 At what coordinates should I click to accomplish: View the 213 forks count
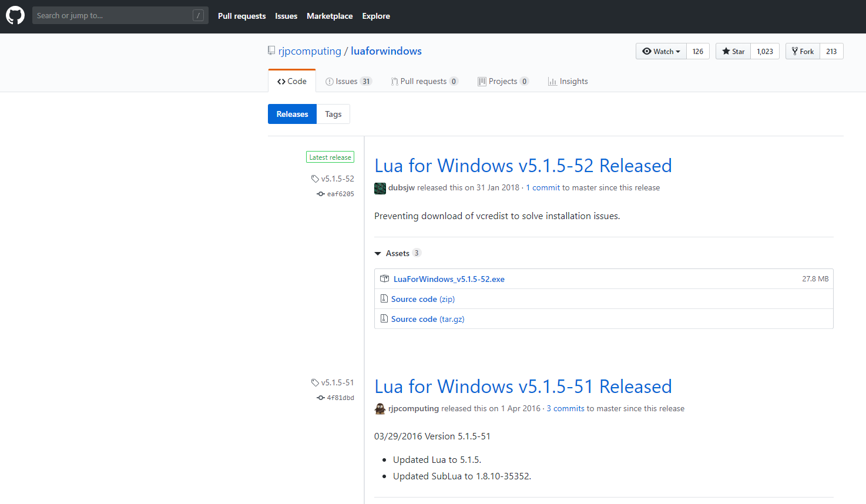[x=831, y=51]
